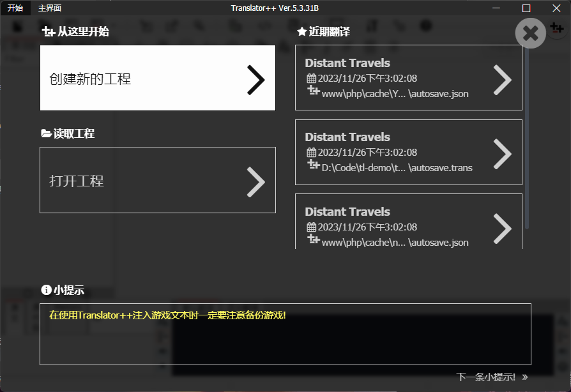Click 创建新的工程 to create new project

pyautogui.click(x=158, y=78)
